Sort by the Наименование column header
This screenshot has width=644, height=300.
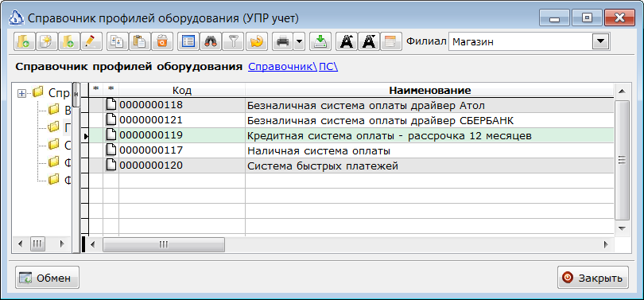pos(429,90)
